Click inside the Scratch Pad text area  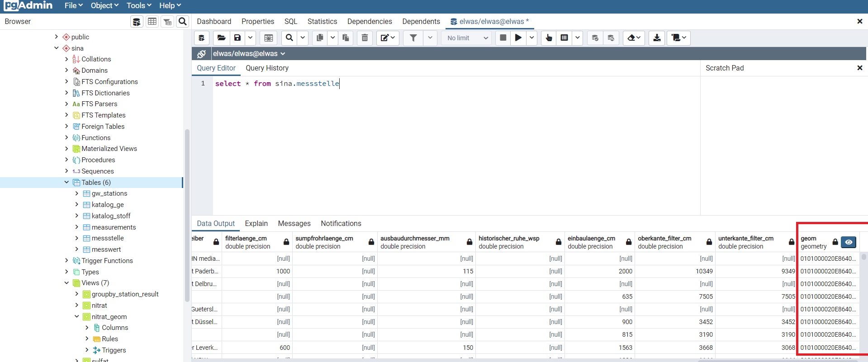pos(783,145)
